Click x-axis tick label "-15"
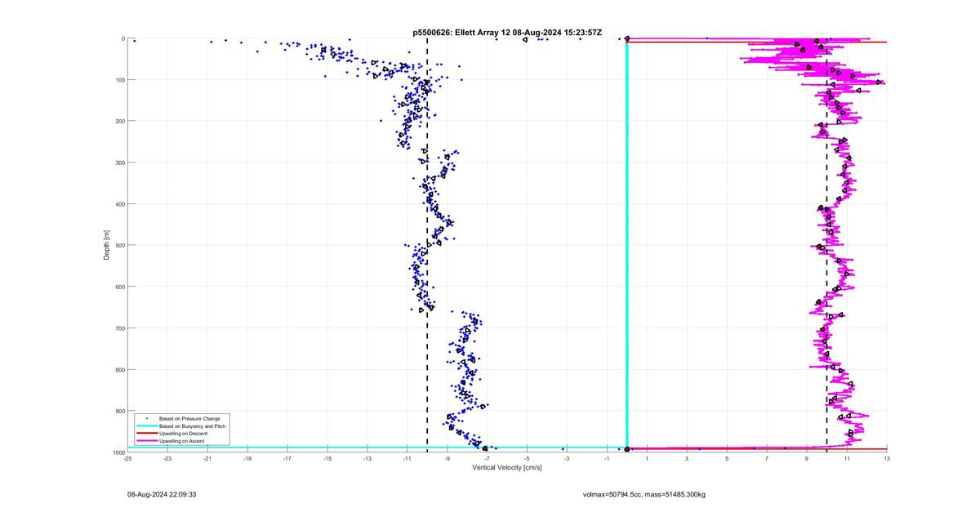The width and height of the screenshot is (980, 508). (327, 458)
